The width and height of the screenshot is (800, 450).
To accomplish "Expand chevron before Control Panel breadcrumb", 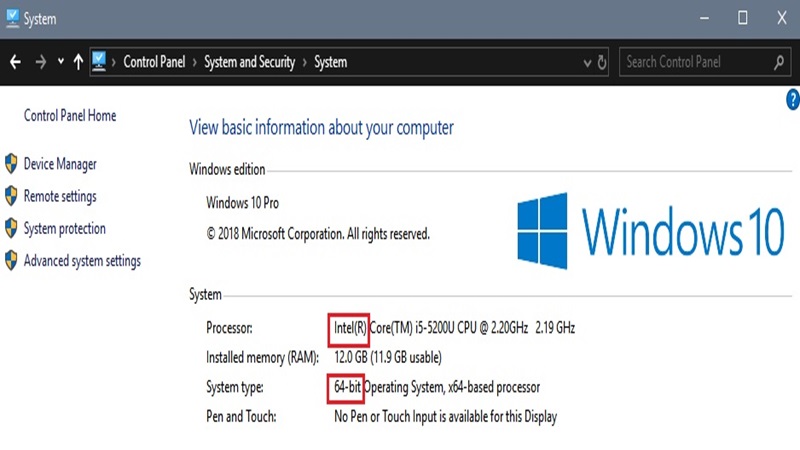I will point(113,62).
